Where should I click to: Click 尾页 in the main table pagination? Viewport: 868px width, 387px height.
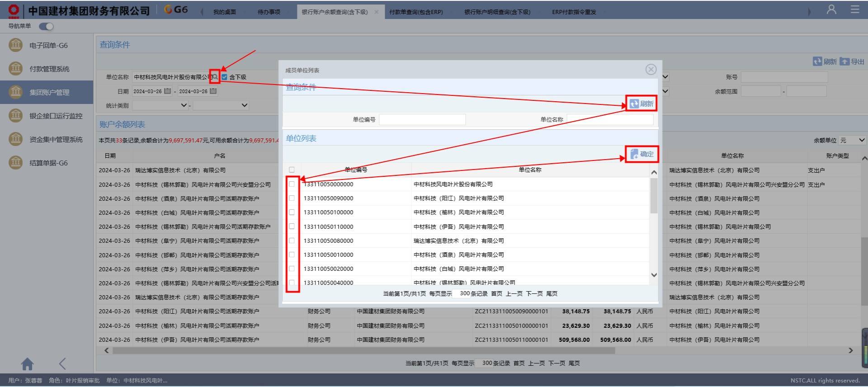click(x=574, y=363)
